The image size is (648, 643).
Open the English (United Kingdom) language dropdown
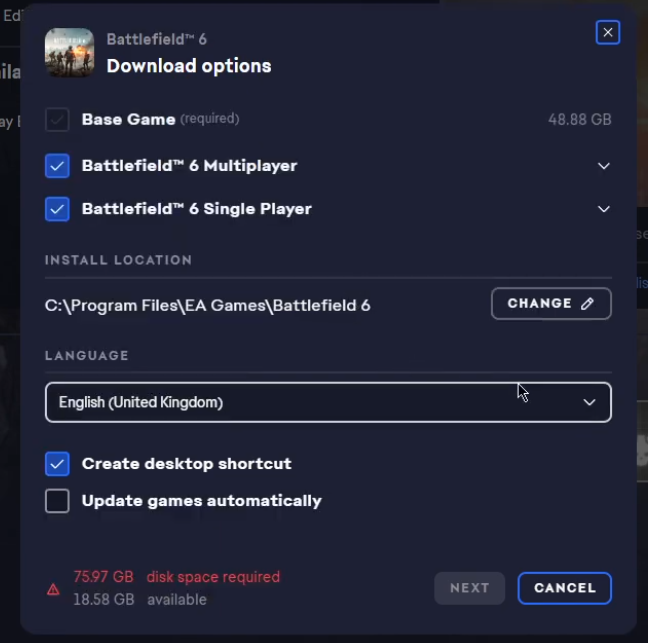tap(328, 402)
